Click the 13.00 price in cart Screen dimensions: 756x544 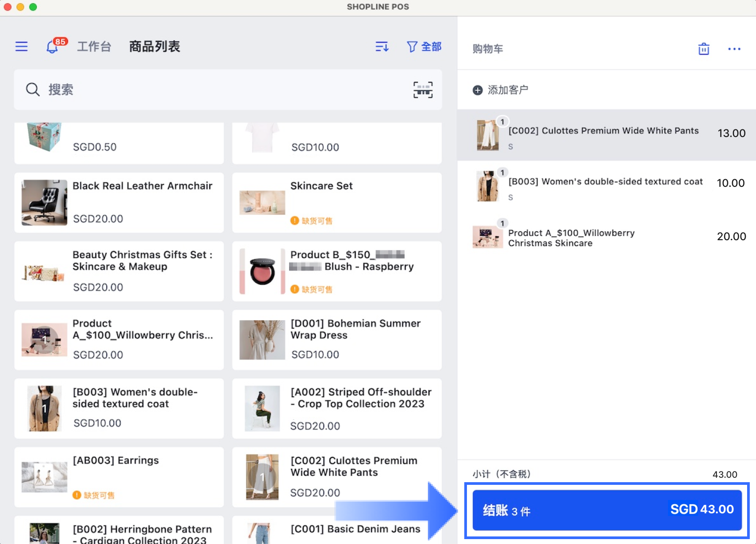[x=732, y=133]
